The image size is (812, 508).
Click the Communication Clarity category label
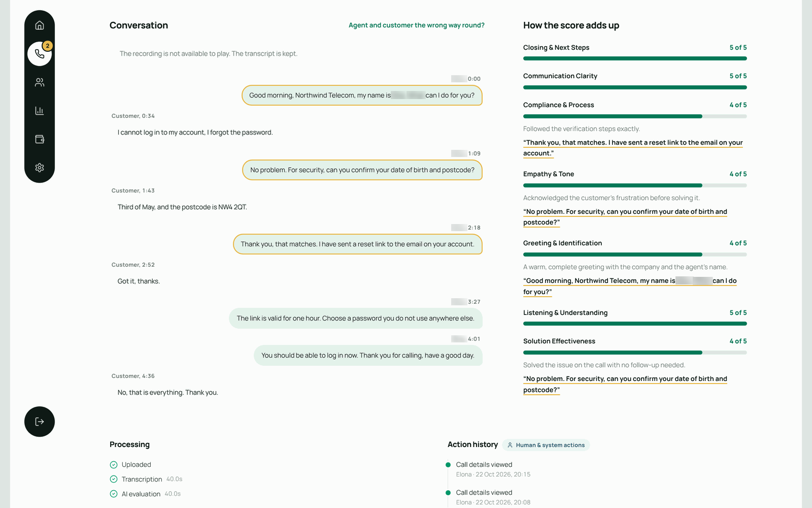(x=560, y=76)
